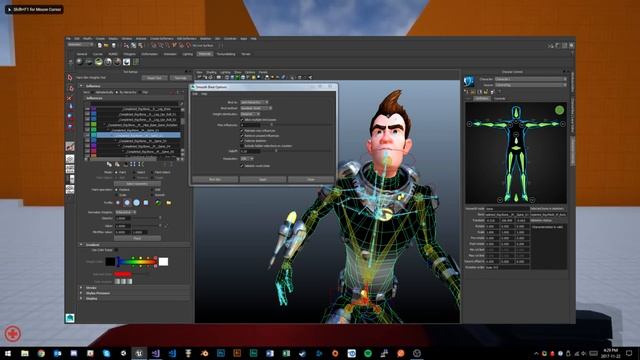Click the green circle in HumanIK figure view
This screenshot has height=360, width=640.
coord(559,110)
